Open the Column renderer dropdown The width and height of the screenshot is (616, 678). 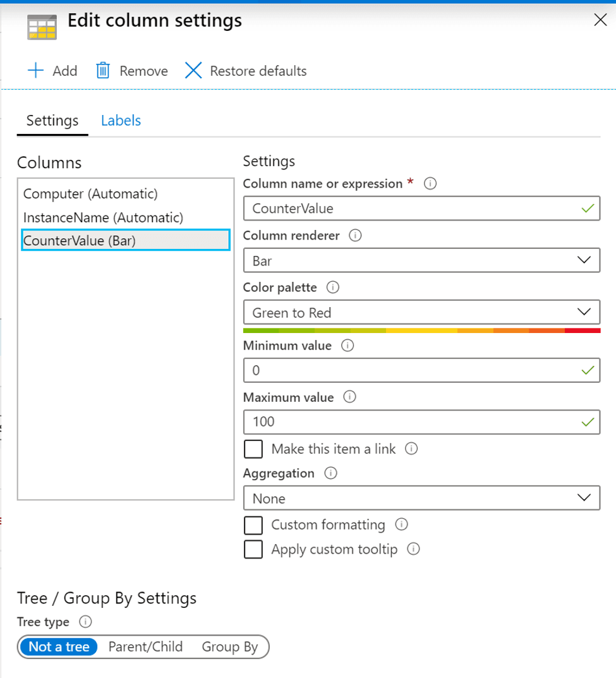pyautogui.click(x=421, y=260)
